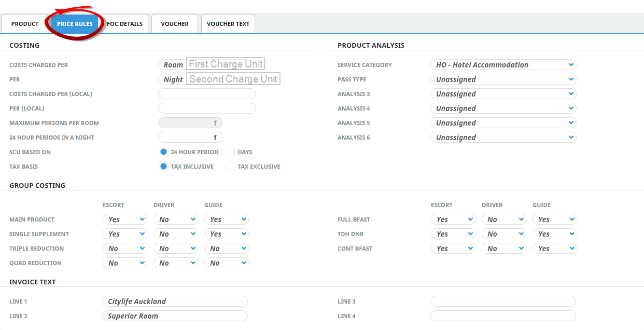Image resolution: width=644 pixels, height=330 pixels.
Task: Expand Quad Reduction Guide dropdown
Action: point(226,263)
